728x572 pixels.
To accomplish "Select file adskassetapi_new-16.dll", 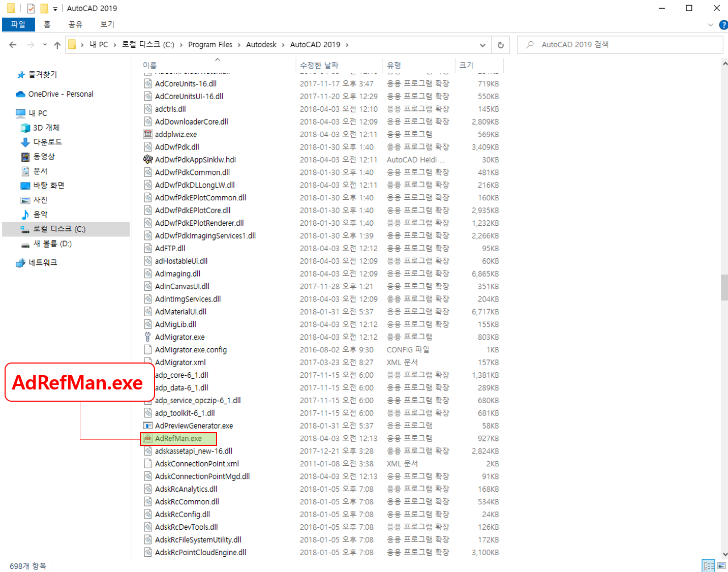I will point(194,451).
